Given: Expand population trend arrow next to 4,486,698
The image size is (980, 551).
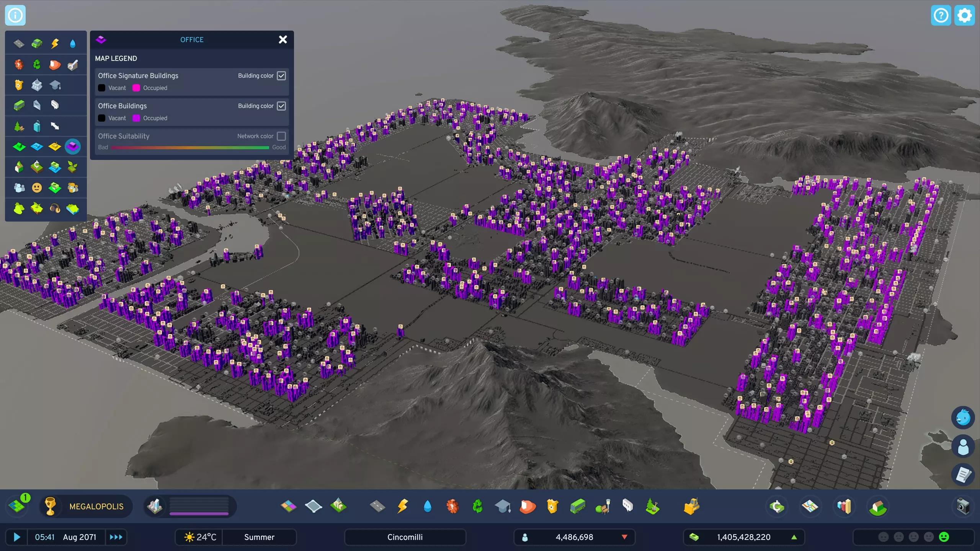Looking at the screenshot, I should click(624, 537).
